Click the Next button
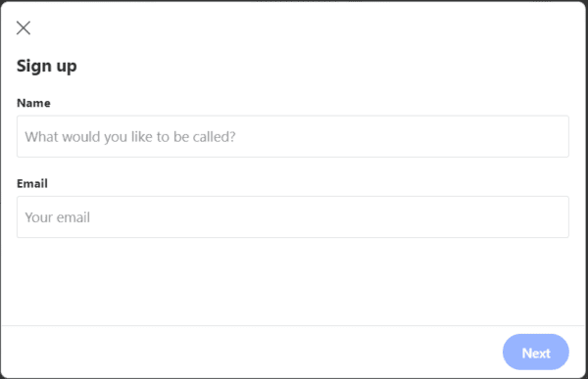This screenshot has height=379, width=588. [536, 353]
